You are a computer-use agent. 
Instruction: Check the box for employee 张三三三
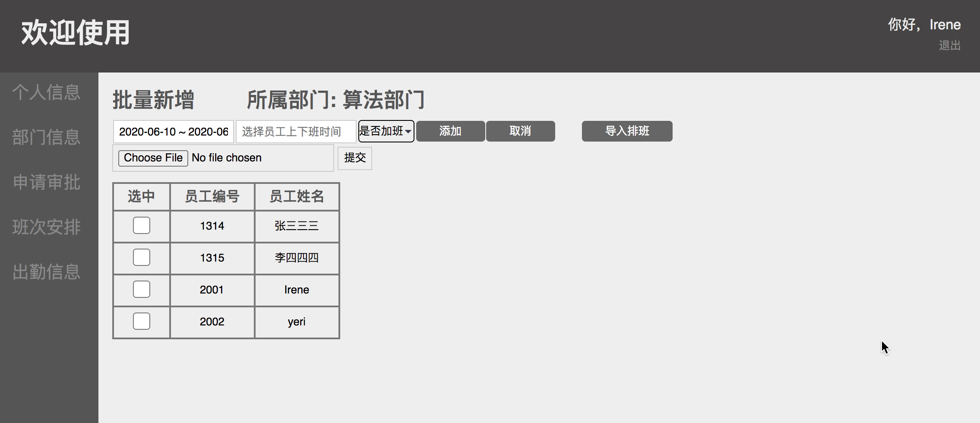[x=141, y=225]
